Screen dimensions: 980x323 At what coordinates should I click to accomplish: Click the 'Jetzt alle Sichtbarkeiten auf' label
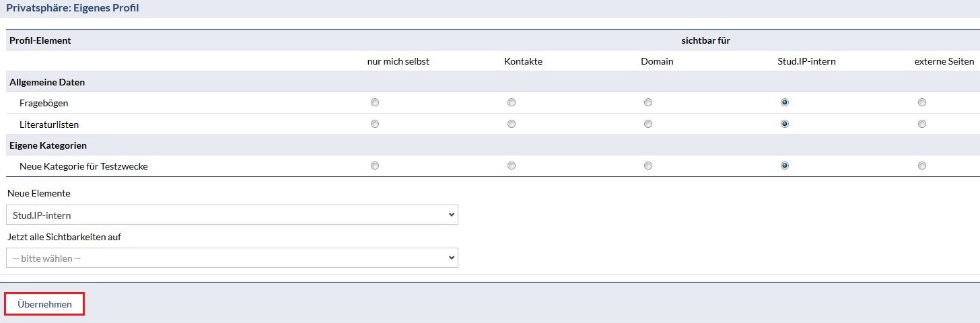(64, 236)
